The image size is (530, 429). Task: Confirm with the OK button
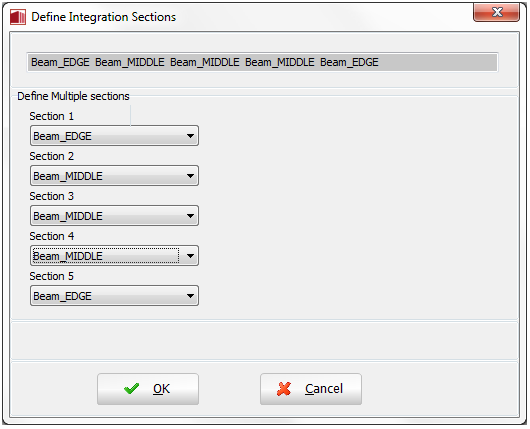point(148,389)
